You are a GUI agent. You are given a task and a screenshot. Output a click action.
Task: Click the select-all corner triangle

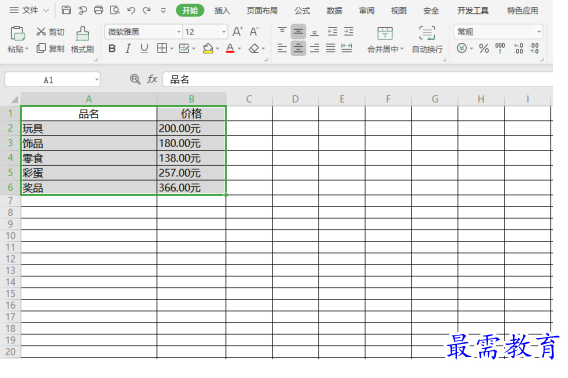click(14, 99)
